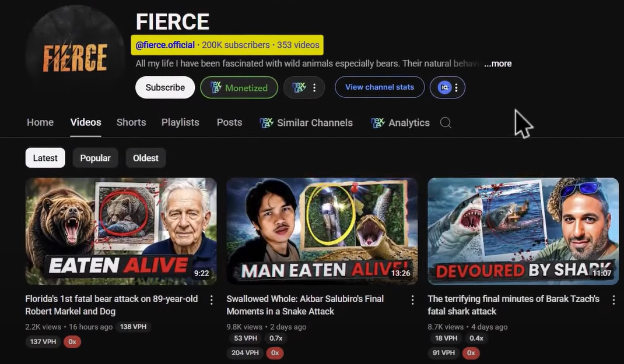Open options for the Swallowed Whole video
Viewport: 624px width, 364px height.
tap(412, 299)
